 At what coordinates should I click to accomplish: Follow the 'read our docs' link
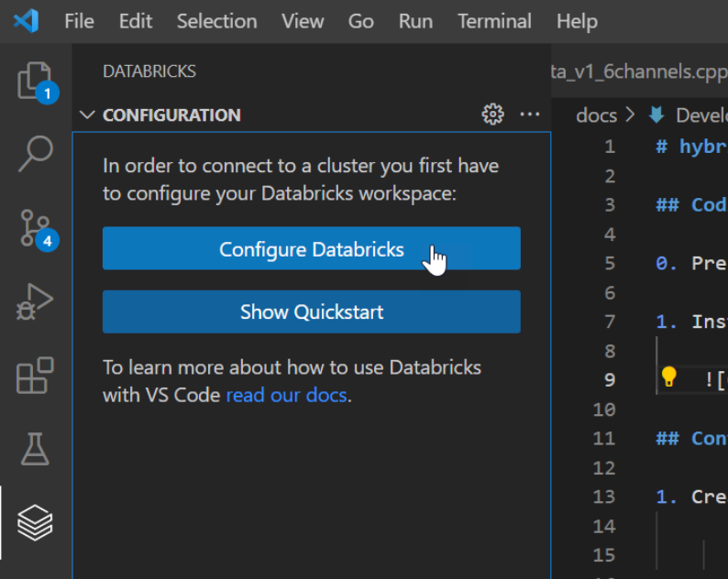pos(286,396)
